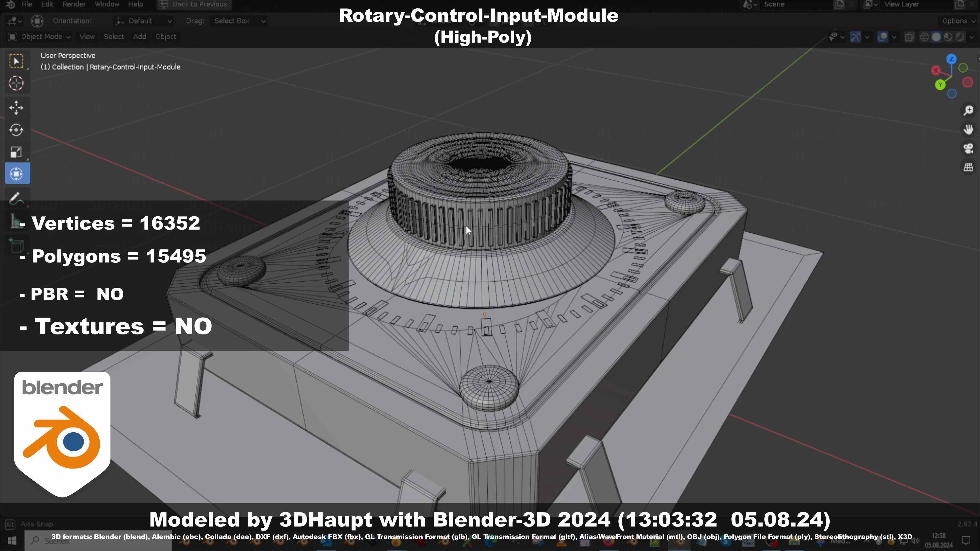
Task: Toggle Show Gizmo in viewport header
Action: [x=855, y=37]
